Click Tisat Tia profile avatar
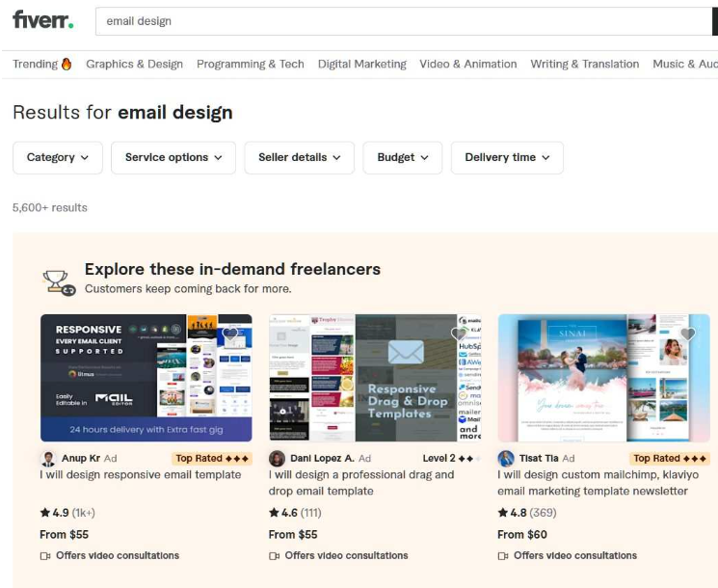The height and width of the screenshot is (588, 718). (506, 459)
